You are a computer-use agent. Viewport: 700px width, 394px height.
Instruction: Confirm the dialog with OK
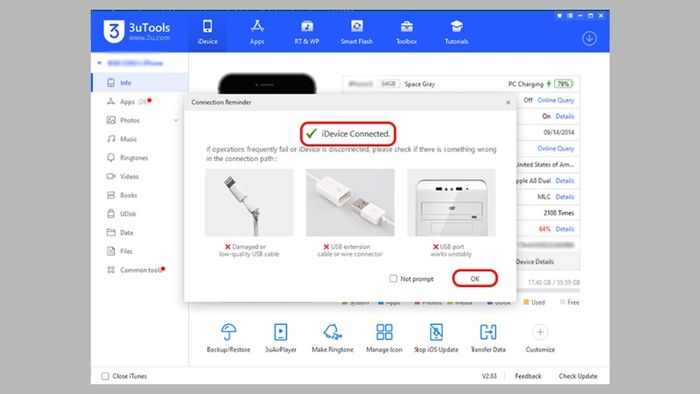tap(475, 278)
